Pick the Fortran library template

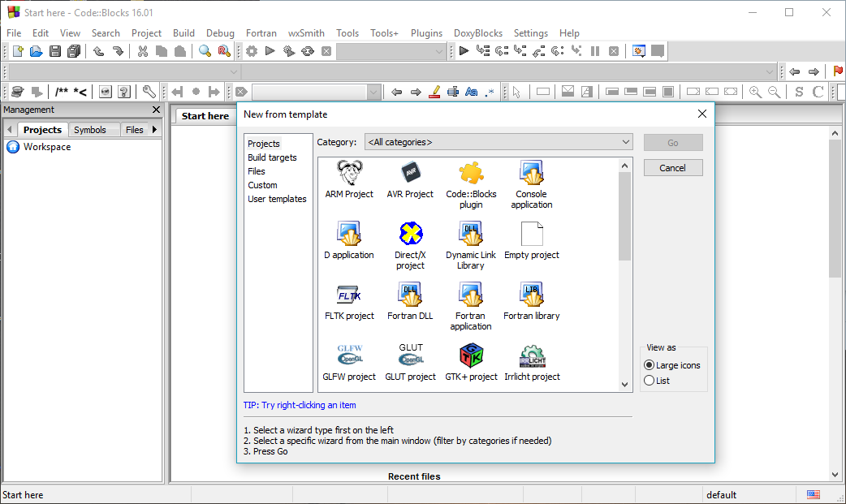(x=532, y=302)
